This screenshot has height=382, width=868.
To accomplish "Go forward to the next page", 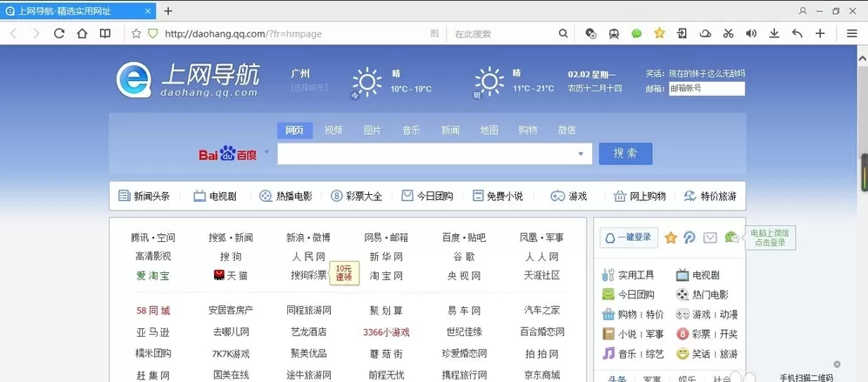I will (37, 34).
